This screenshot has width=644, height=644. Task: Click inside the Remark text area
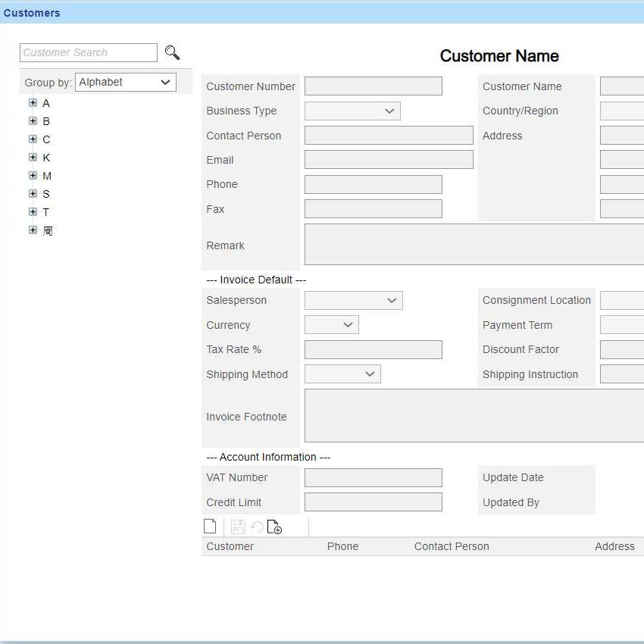tap(474, 245)
